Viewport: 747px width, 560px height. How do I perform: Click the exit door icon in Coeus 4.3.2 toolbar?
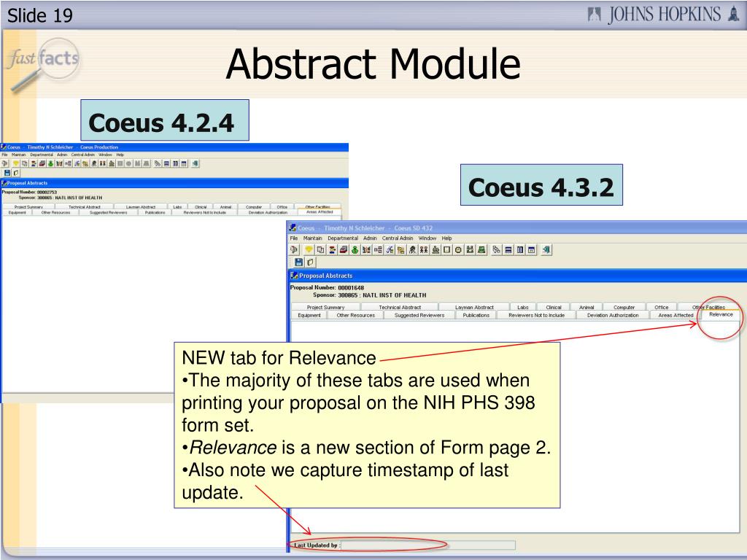pos(546,249)
